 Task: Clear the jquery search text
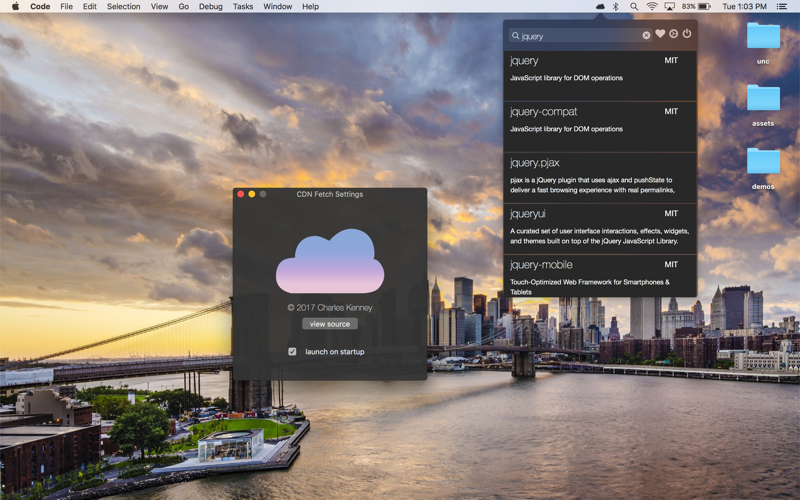tap(646, 35)
